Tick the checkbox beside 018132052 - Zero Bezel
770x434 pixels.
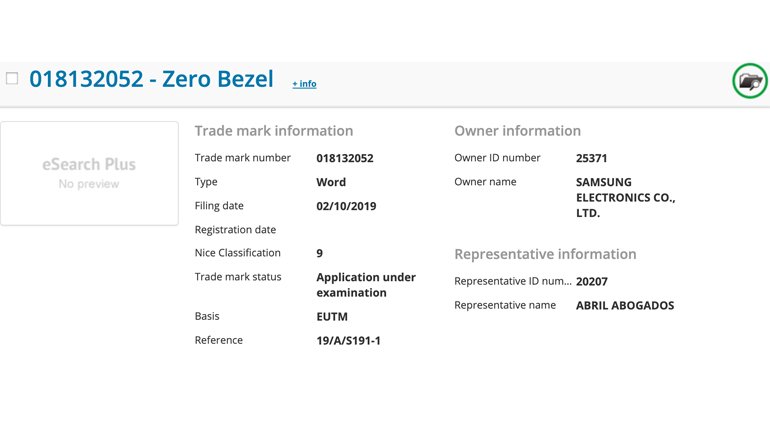(12, 78)
